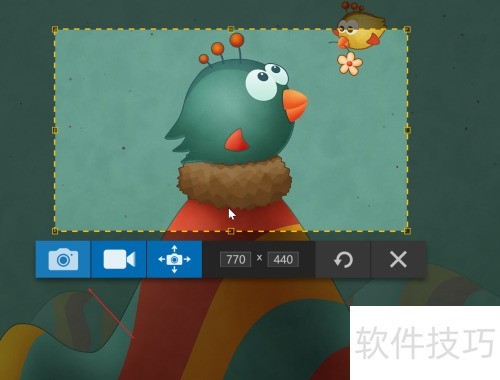This screenshot has width=500, height=380.
Task: Click the bottom-middle edge selection handle
Action: [x=231, y=231]
